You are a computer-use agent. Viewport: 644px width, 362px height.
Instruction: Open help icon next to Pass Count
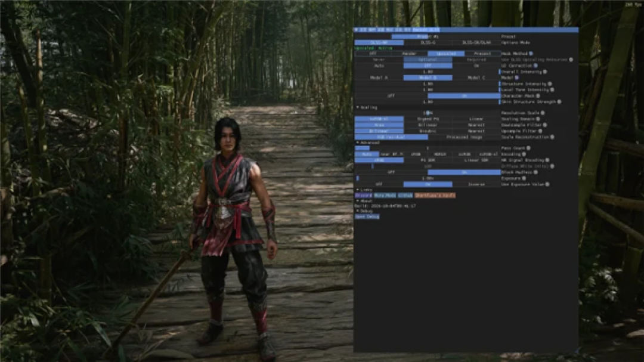pyautogui.click(x=528, y=148)
